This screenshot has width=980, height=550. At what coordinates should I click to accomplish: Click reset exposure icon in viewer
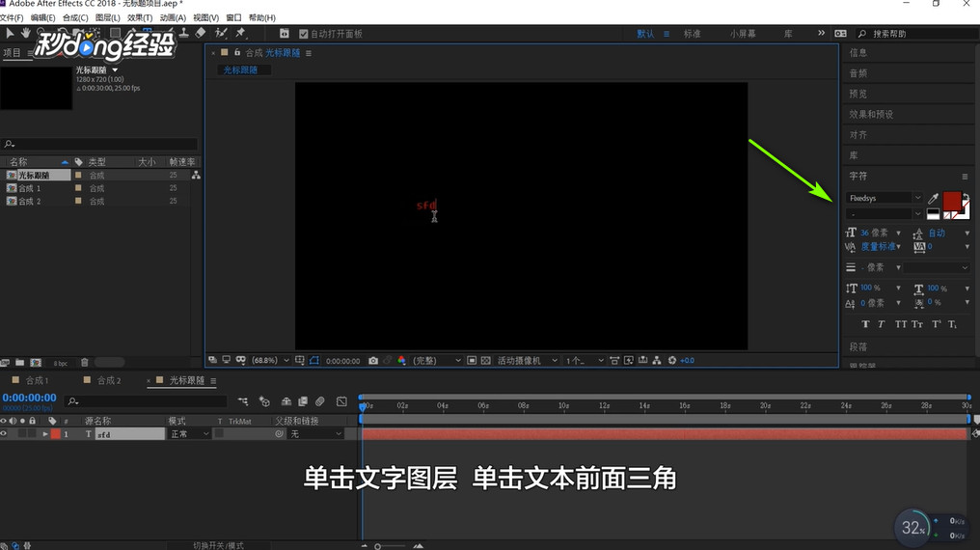point(672,361)
